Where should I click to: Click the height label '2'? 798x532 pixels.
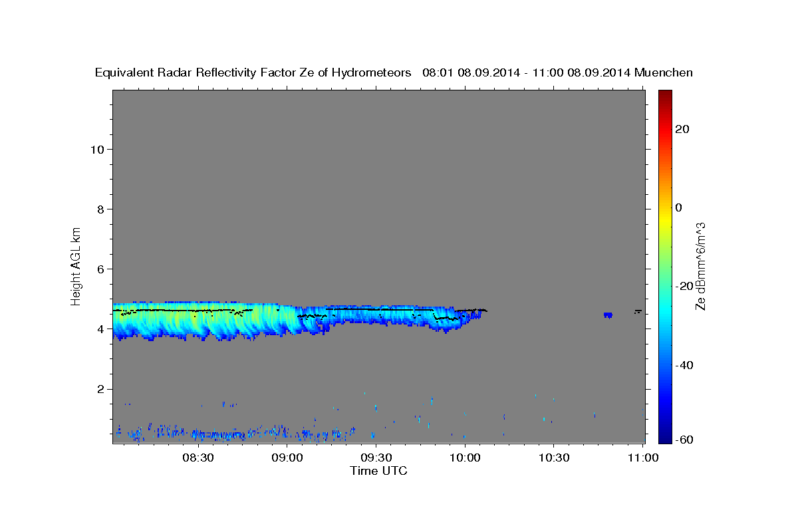100,388
